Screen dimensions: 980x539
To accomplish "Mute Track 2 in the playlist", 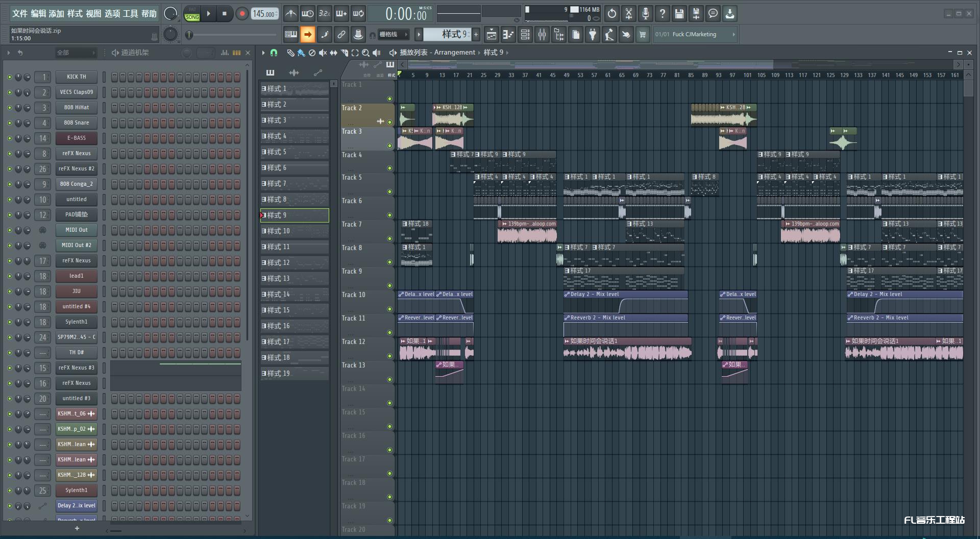I will point(389,122).
